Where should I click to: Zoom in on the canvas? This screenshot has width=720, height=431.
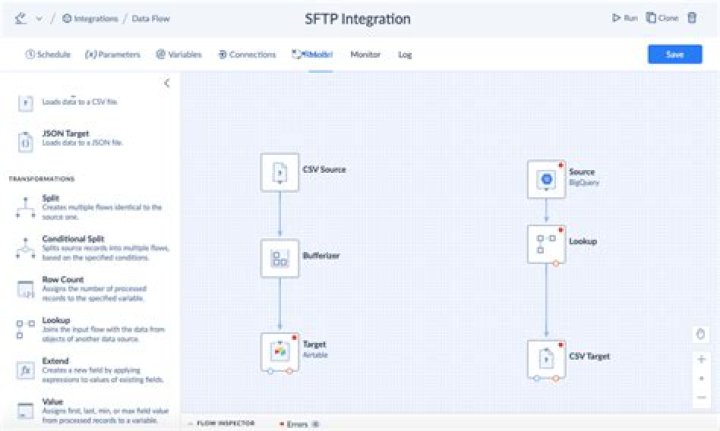(x=701, y=359)
